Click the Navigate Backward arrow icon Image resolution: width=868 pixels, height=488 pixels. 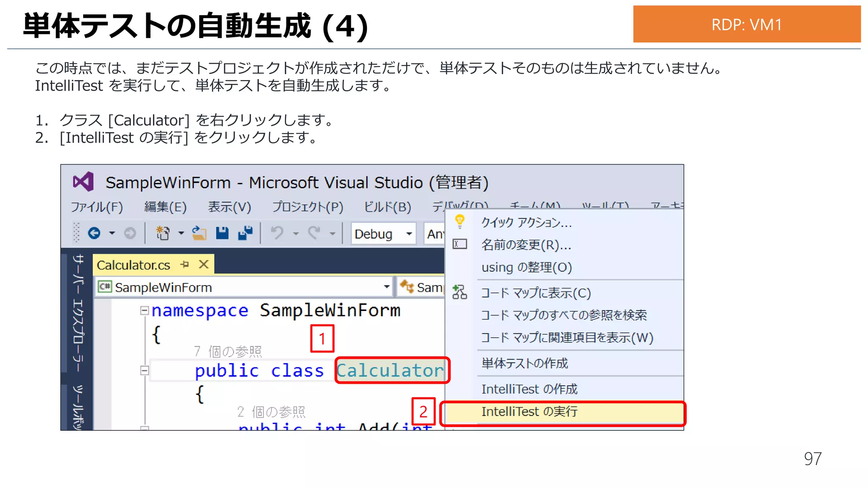pos(94,233)
